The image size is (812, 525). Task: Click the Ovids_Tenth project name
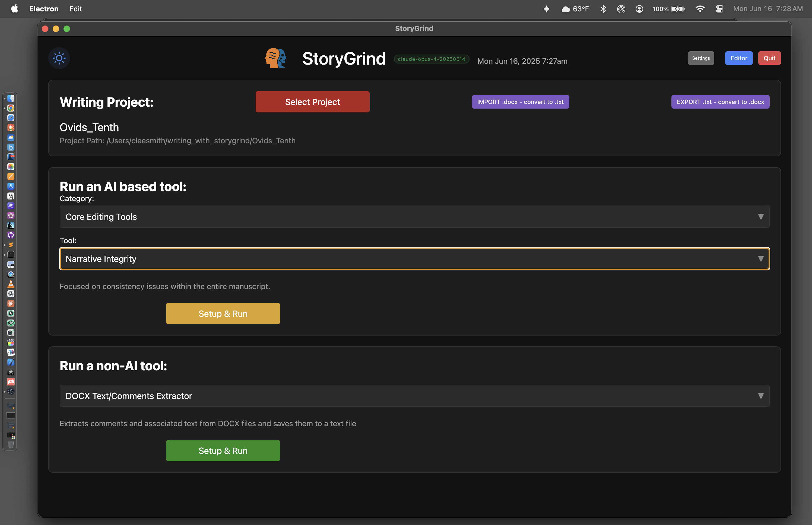(x=89, y=127)
